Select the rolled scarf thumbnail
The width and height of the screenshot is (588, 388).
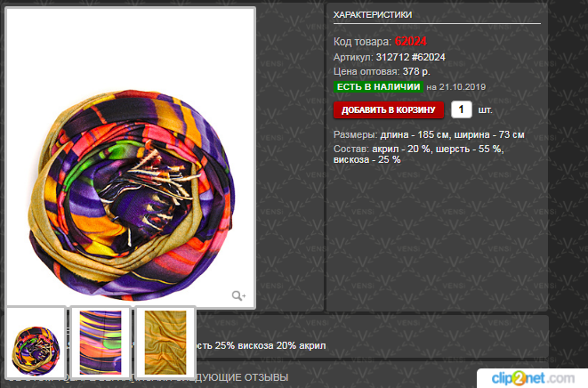click(x=36, y=343)
